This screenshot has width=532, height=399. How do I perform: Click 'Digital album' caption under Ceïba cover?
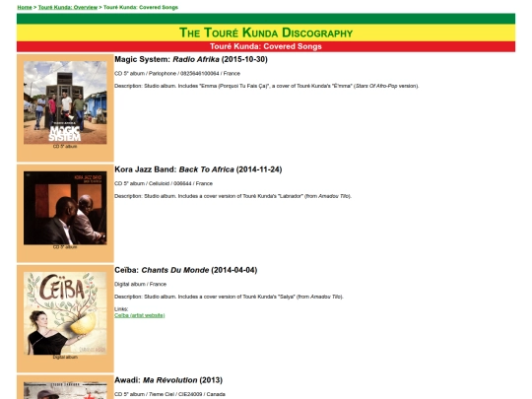(x=65, y=358)
